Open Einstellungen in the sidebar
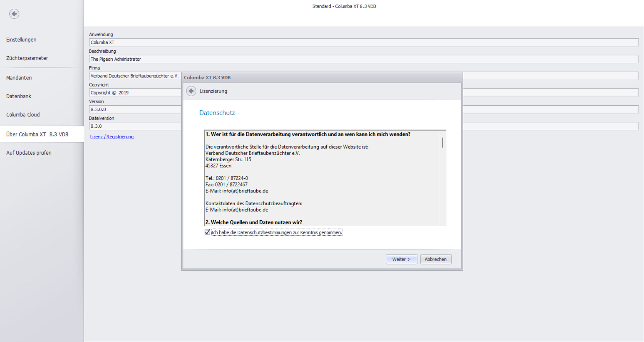This screenshot has width=644, height=342. [21, 40]
